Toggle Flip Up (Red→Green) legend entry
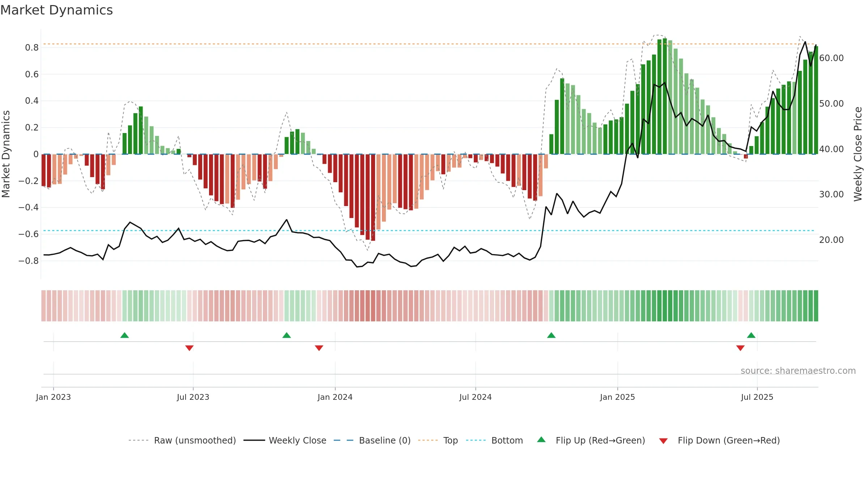The width and height of the screenshot is (868, 488). point(591,440)
